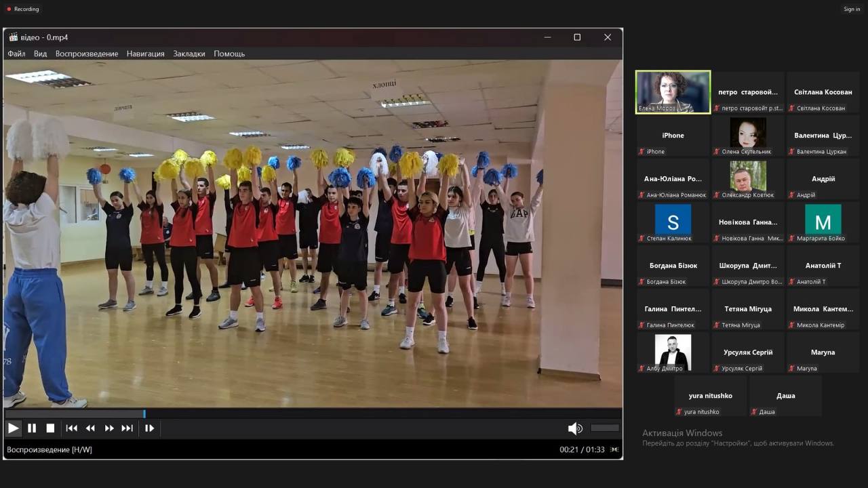Maximize the media player window
The height and width of the screenshot is (488, 868).
click(577, 37)
